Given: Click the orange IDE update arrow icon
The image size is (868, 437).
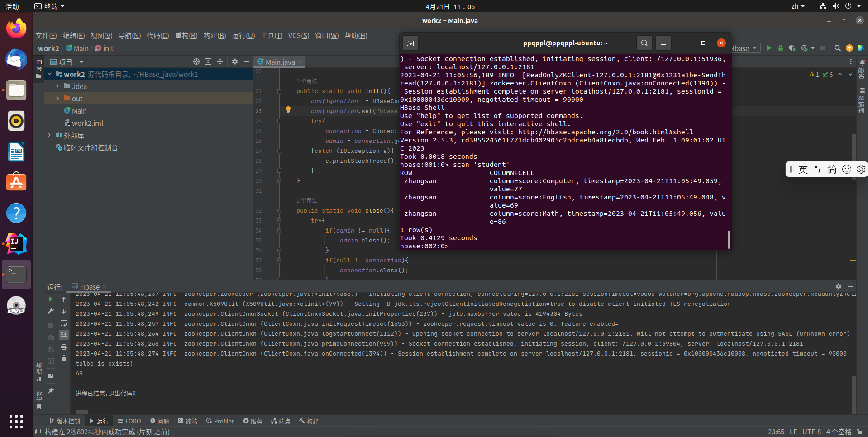Looking at the screenshot, I should (x=849, y=48).
